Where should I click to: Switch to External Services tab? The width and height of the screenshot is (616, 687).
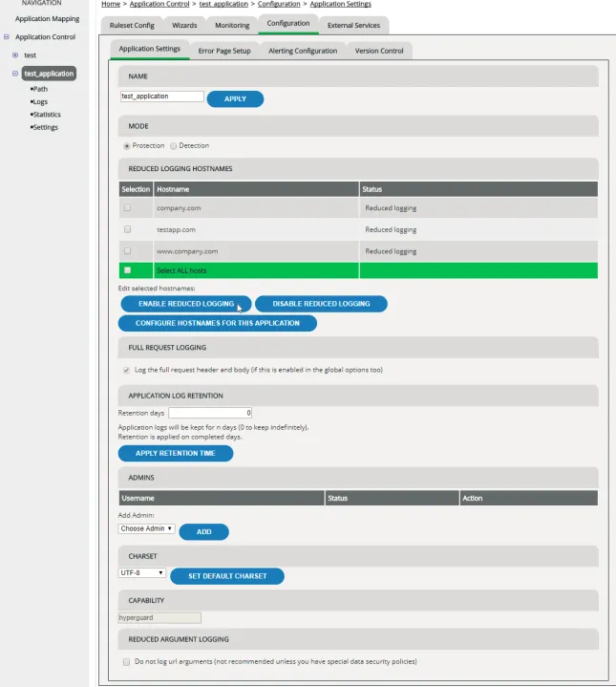pos(353,26)
